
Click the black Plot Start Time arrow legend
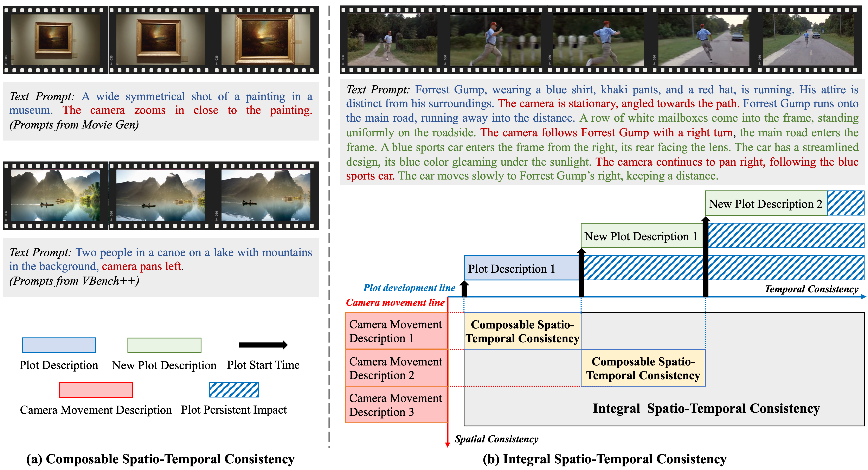263,345
